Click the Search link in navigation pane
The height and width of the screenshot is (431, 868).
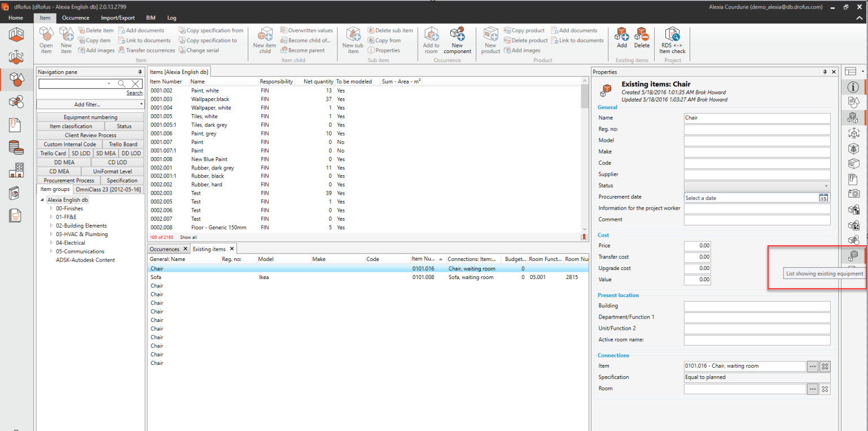134,93
